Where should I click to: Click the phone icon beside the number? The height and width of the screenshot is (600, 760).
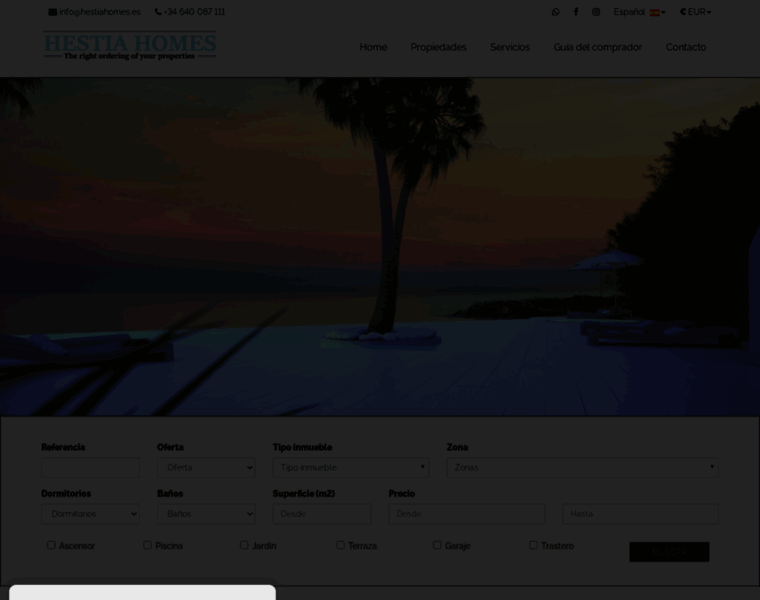tap(158, 12)
